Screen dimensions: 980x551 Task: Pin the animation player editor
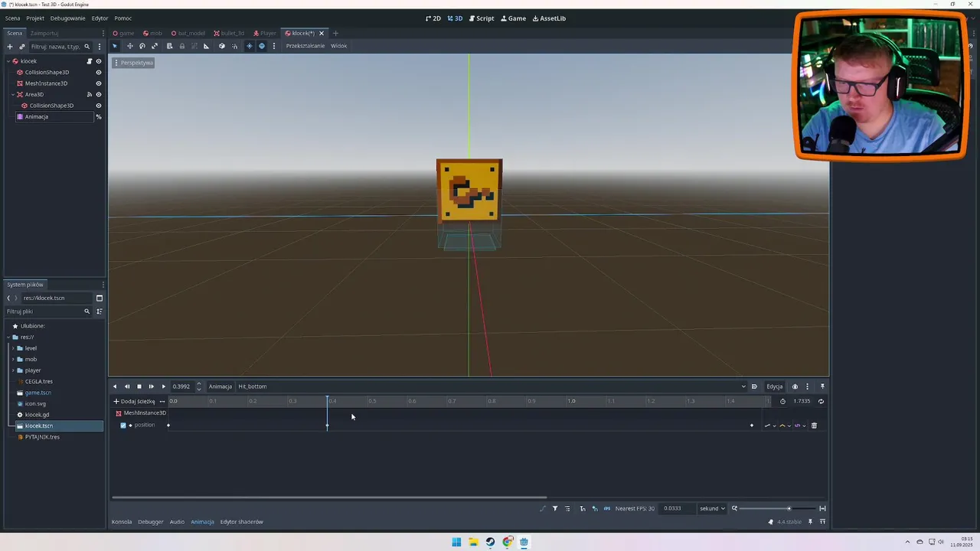point(822,386)
